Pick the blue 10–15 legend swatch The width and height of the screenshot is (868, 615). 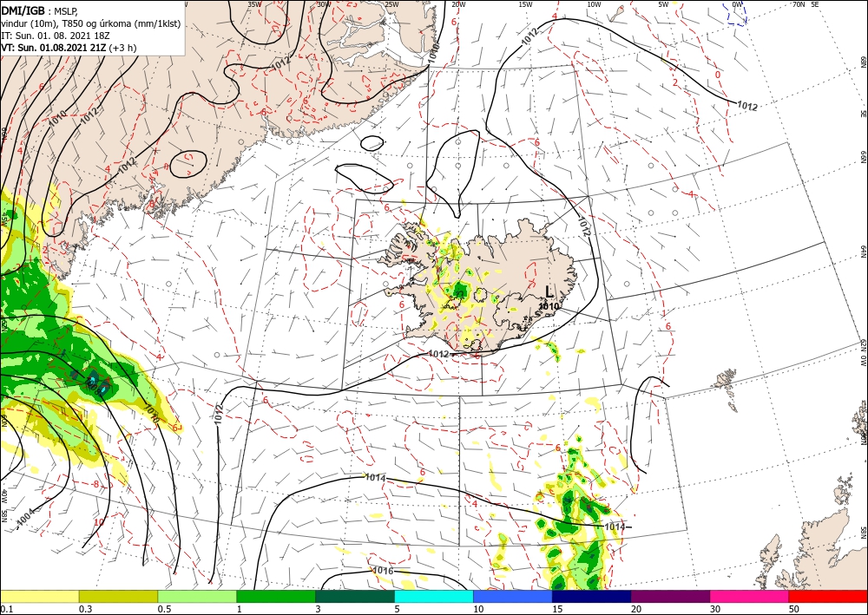[x=513, y=597]
